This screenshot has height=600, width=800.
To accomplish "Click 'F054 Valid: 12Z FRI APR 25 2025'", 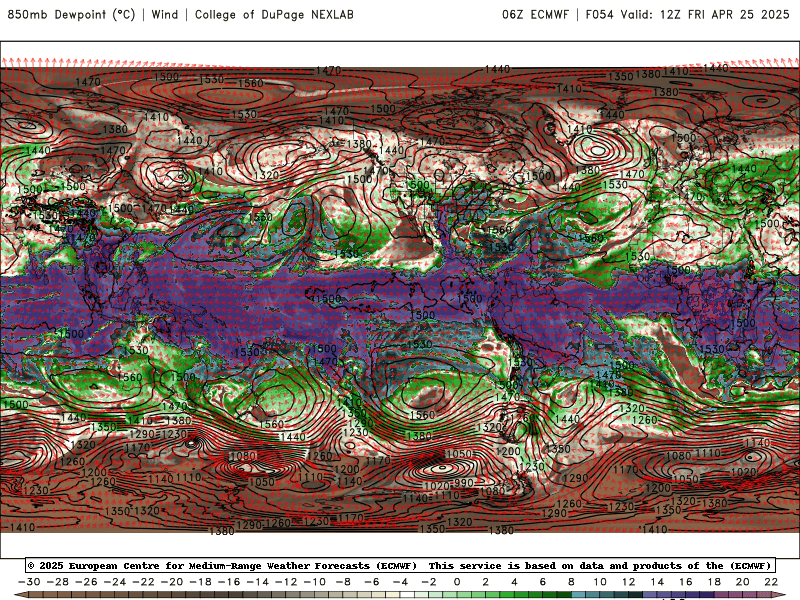I will click(687, 14).
